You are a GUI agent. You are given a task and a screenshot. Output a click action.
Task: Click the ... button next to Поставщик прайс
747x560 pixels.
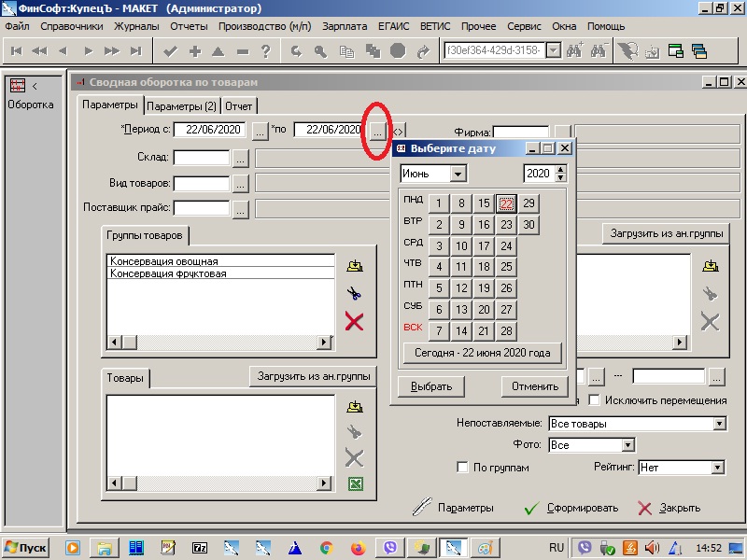tap(241, 209)
